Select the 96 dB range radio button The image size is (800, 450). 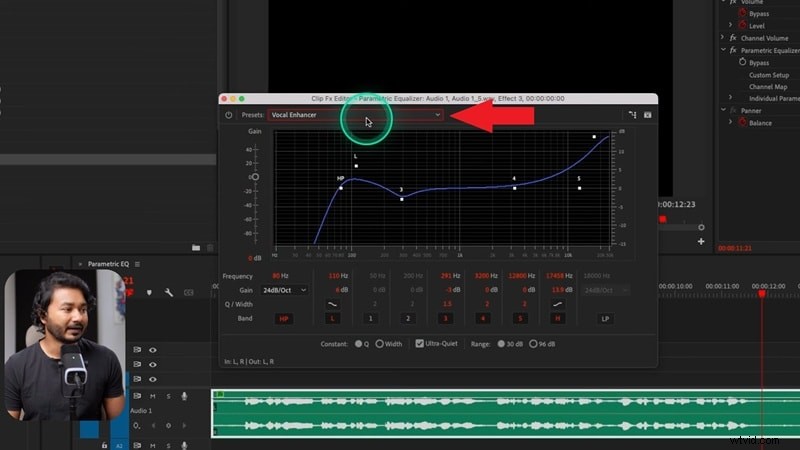coord(533,344)
